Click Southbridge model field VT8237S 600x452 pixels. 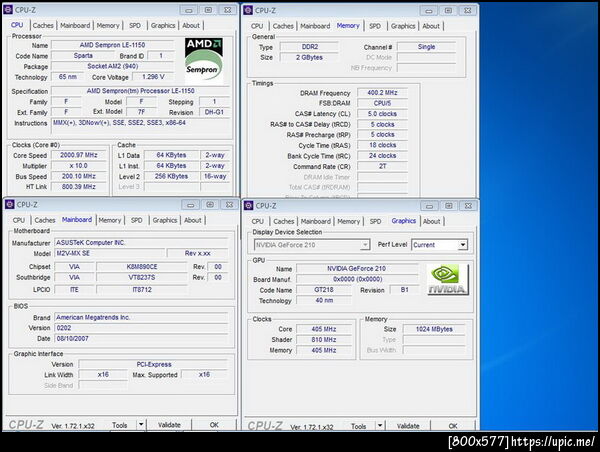[142, 277]
